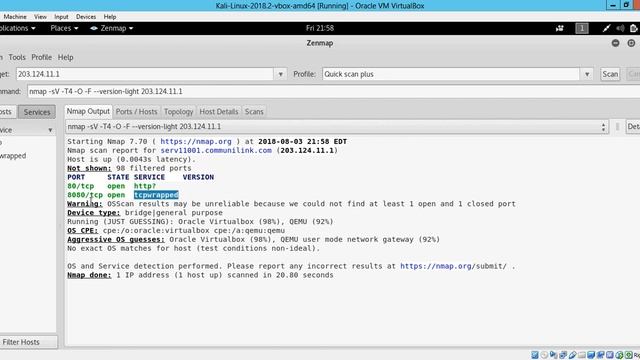Screen dimensions: 640x360
Task: Open the Places menu in top panel
Action: click(64, 28)
